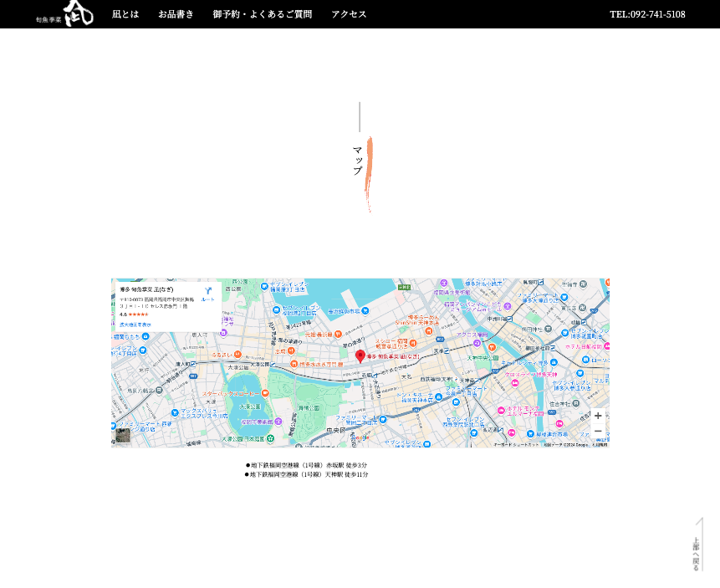This screenshot has height=588, width=720.
Task: Open the 凪とは menu item
Action: (125, 14)
